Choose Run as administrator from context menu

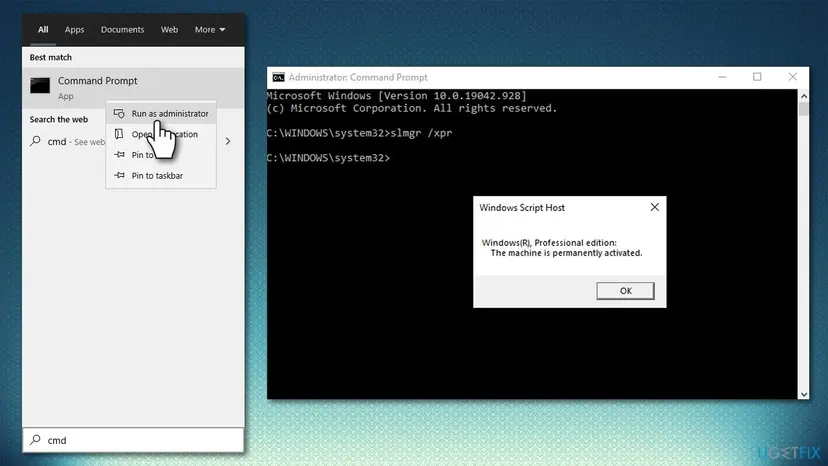161,114
